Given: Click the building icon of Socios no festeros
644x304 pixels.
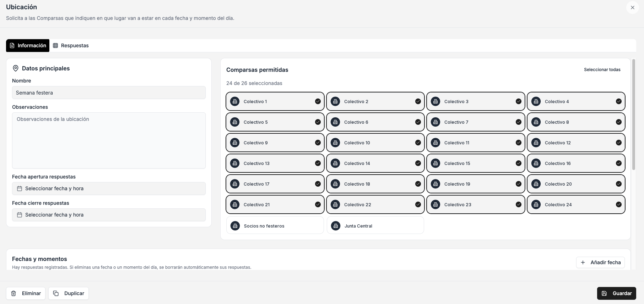Looking at the screenshot, I should [235, 226].
